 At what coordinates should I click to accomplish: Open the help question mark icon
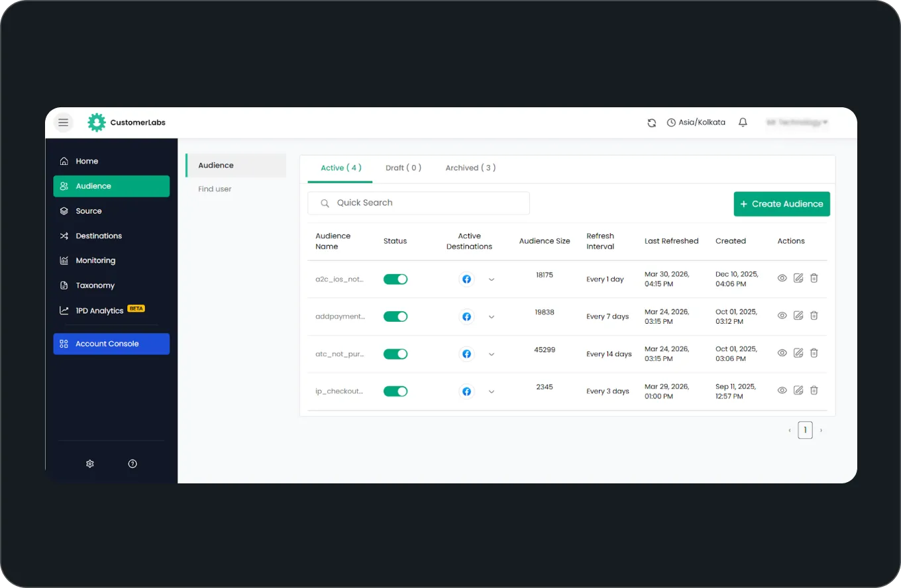click(x=132, y=464)
